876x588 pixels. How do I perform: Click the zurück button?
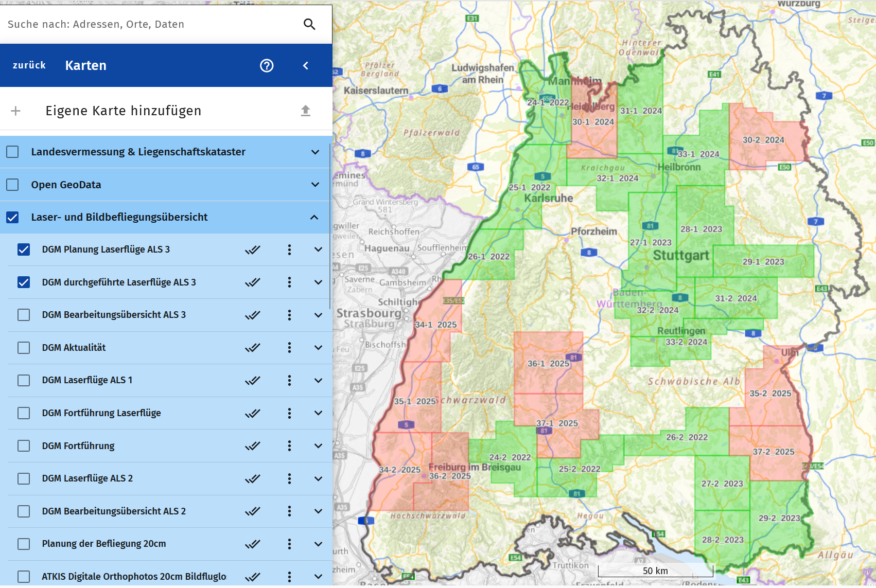click(x=29, y=65)
